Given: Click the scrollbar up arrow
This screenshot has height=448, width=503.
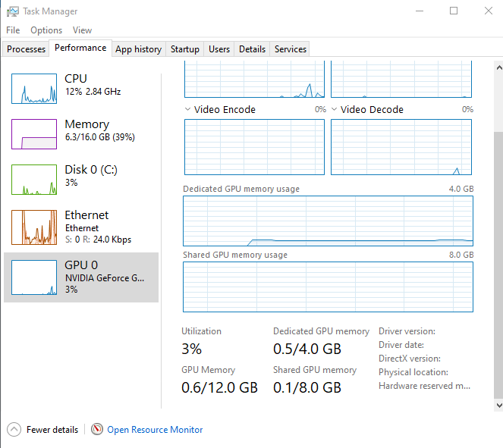Looking at the screenshot, I should click(499, 67).
